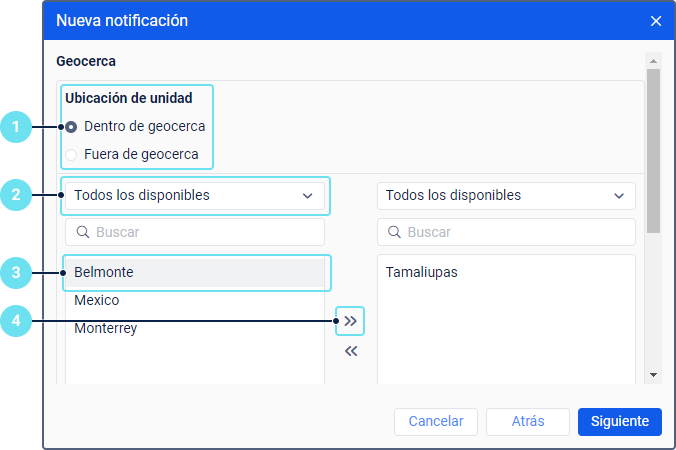Click the magnifier icon in right search
The image size is (676, 450).
coord(395,233)
